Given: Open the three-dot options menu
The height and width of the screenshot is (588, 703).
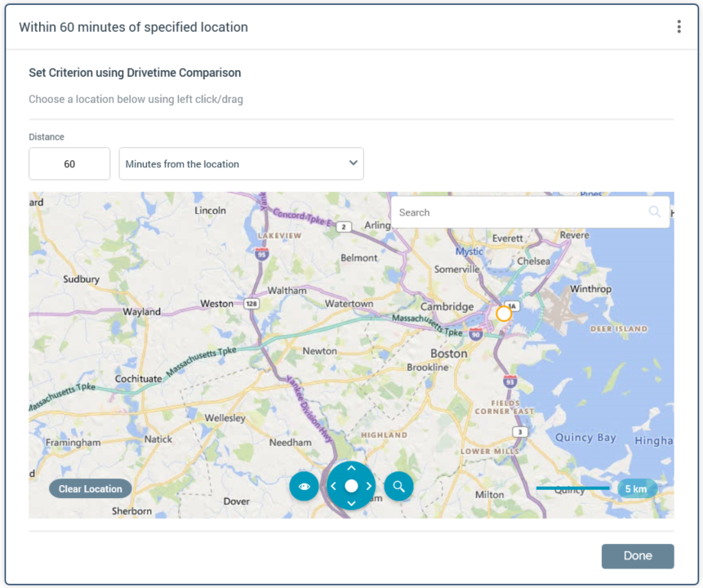Looking at the screenshot, I should click(x=679, y=27).
